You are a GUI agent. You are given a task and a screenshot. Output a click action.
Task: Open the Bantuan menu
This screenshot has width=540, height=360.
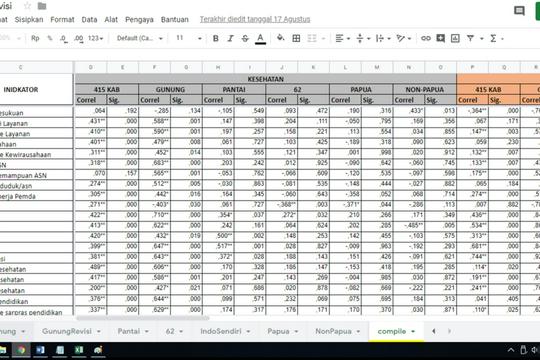tap(175, 20)
